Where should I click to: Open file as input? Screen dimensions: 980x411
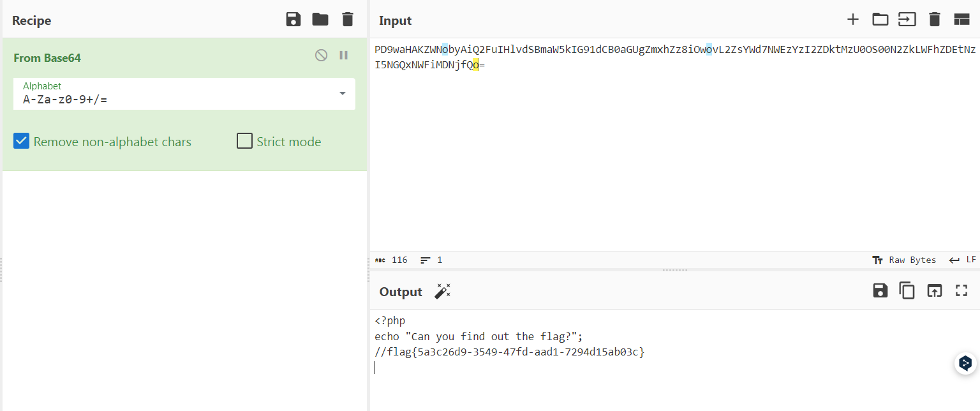[x=907, y=20]
